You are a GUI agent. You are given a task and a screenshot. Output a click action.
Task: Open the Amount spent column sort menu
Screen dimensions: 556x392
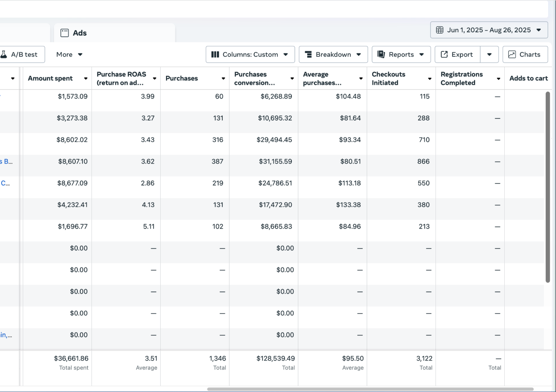(x=86, y=79)
